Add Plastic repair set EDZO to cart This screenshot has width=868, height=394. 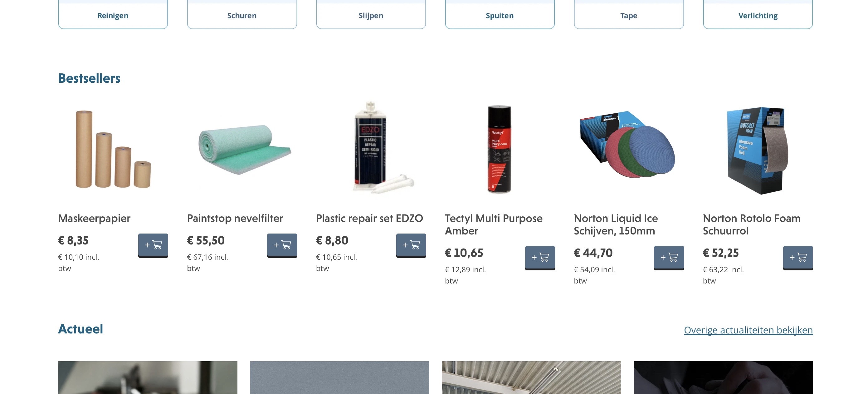pos(411,245)
